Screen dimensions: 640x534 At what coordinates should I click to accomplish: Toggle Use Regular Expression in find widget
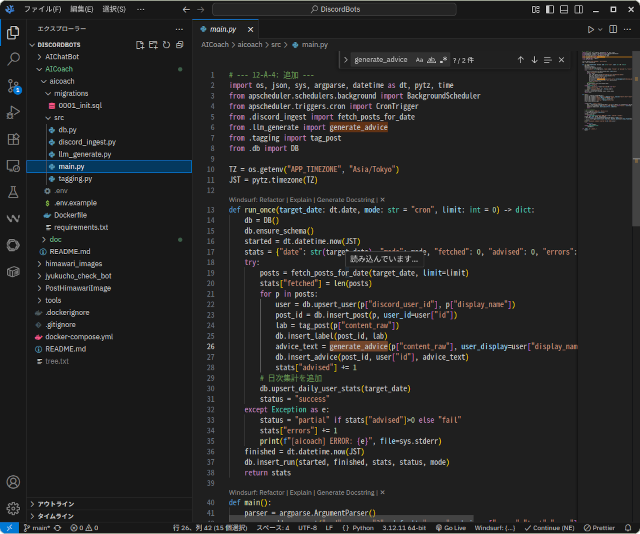coord(441,60)
